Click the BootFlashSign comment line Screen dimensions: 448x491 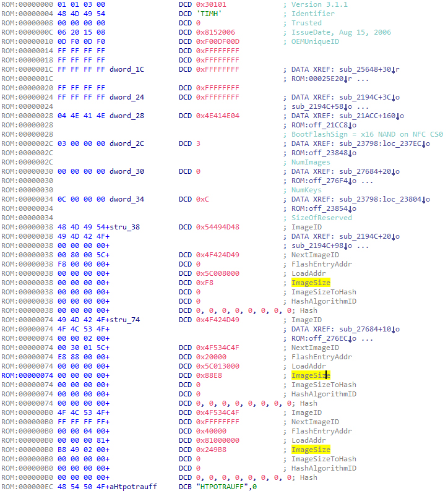click(x=367, y=134)
